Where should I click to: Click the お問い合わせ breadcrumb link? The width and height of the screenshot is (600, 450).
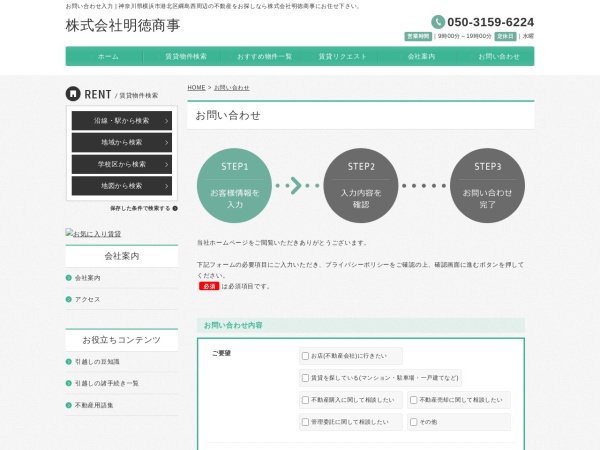pyautogui.click(x=232, y=88)
